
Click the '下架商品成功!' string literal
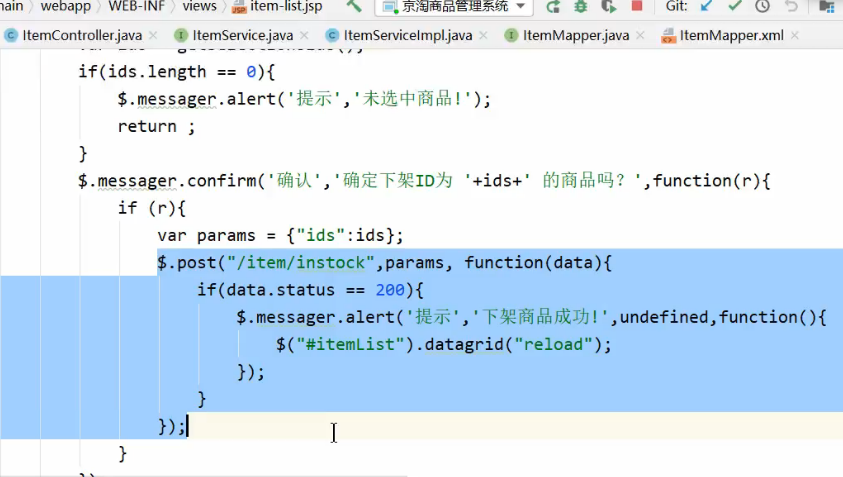[541, 317]
